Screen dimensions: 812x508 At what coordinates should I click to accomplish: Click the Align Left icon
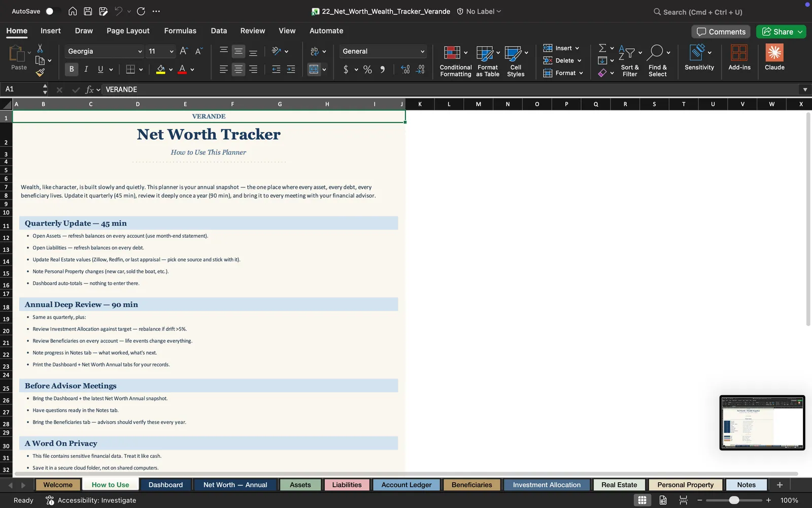click(223, 69)
